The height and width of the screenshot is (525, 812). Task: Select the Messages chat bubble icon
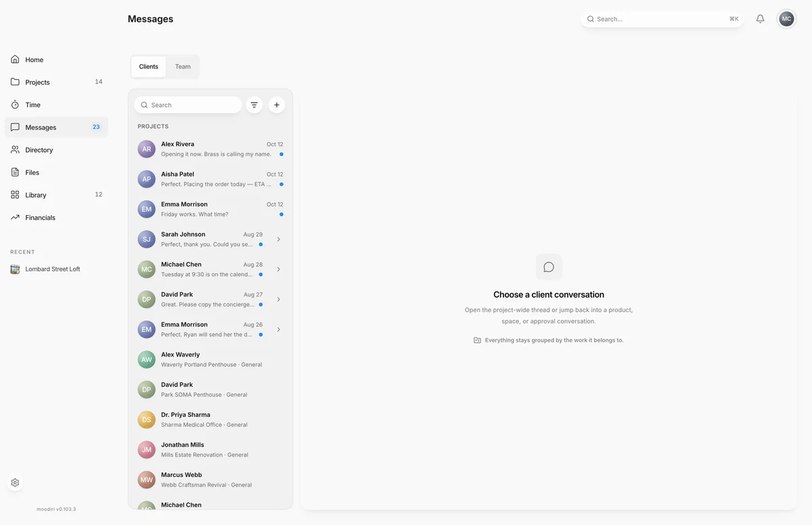(x=15, y=127)
